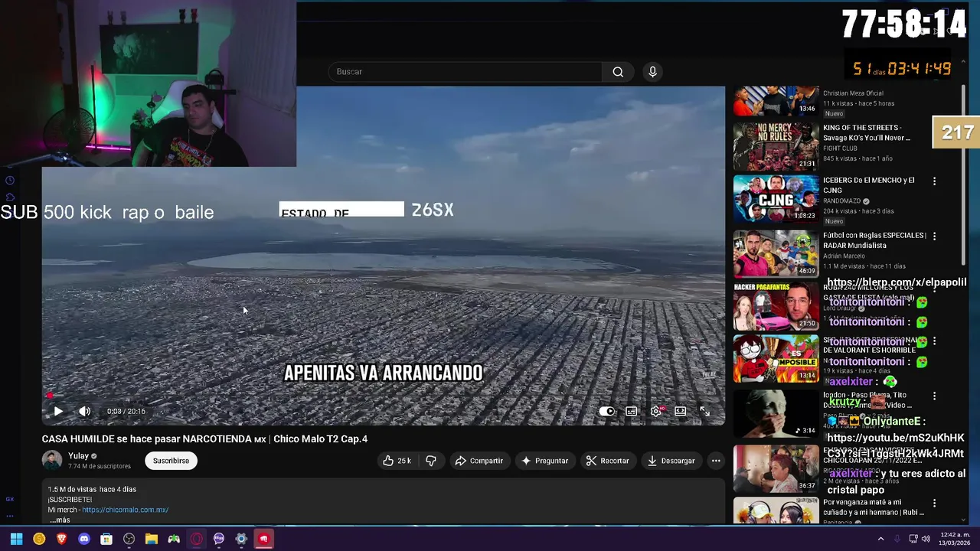This screenshot has height=551, width=980.
Task: Open the clock and date flyout
Action: (954, 539)
